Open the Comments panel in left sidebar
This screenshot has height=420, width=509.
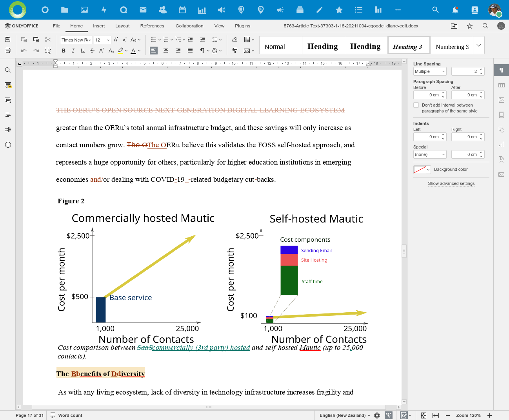8,85
